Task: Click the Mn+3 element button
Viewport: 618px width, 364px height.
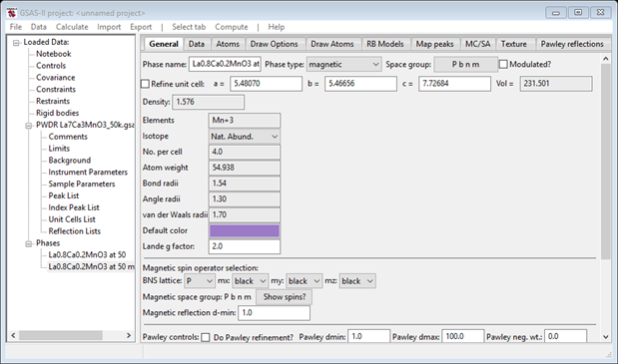Action: [245, 121]
